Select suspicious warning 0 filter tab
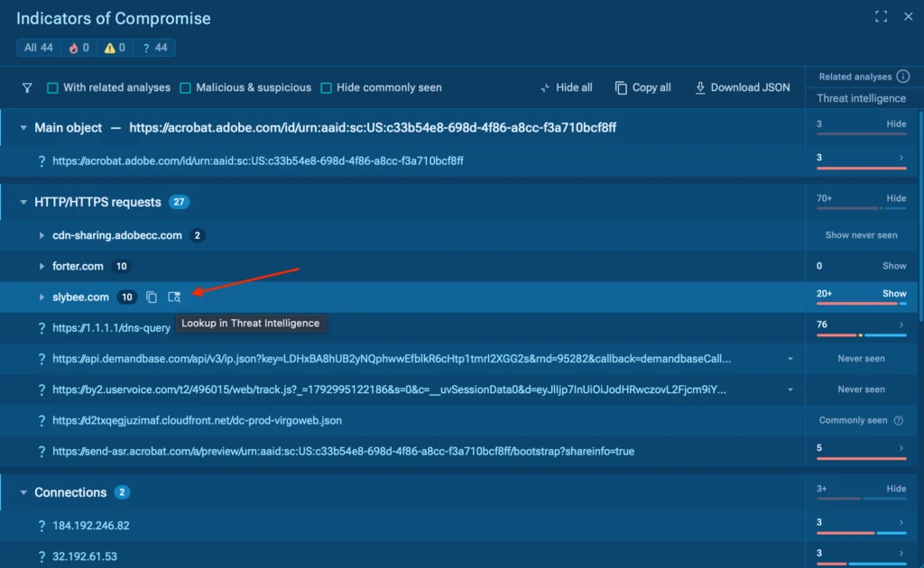This screenshot has height=568, width=924. click(x=115, y=48)
